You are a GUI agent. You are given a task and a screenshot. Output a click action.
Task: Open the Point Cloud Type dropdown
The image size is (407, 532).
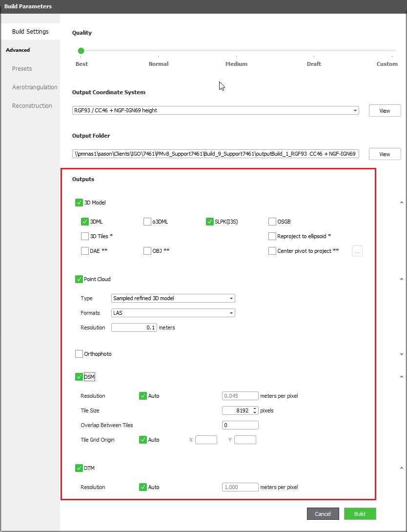point(173,298)
